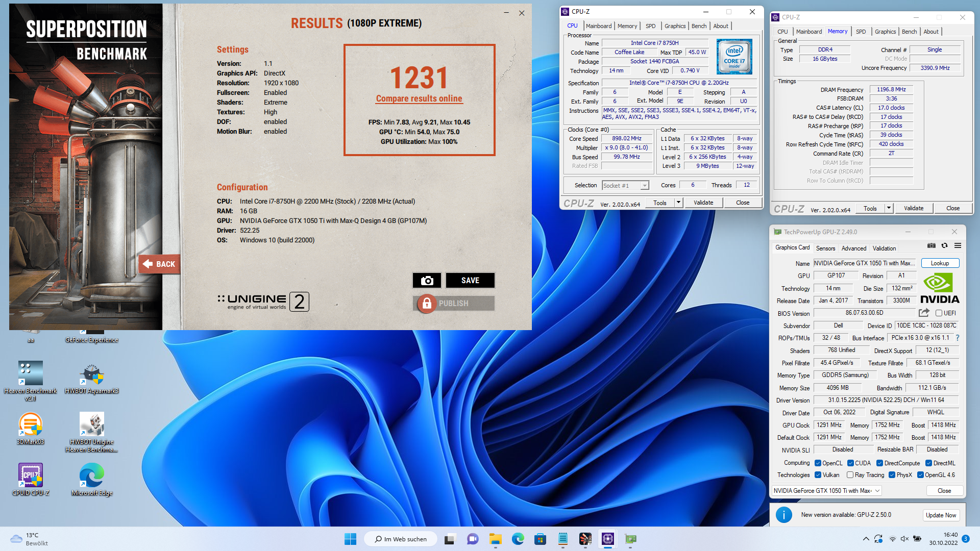
Task: Click Update Now for GPU-Z
Action: [x=941, y=515]
